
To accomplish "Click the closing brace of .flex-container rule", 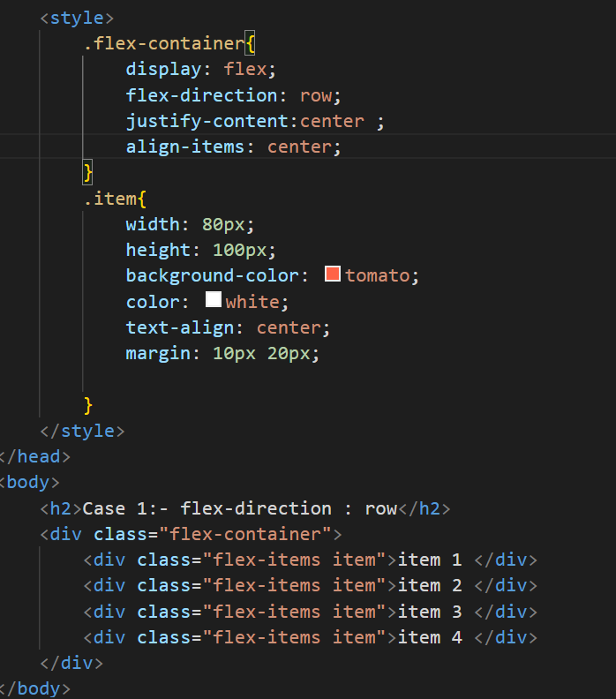I will (x=87, y=173).
